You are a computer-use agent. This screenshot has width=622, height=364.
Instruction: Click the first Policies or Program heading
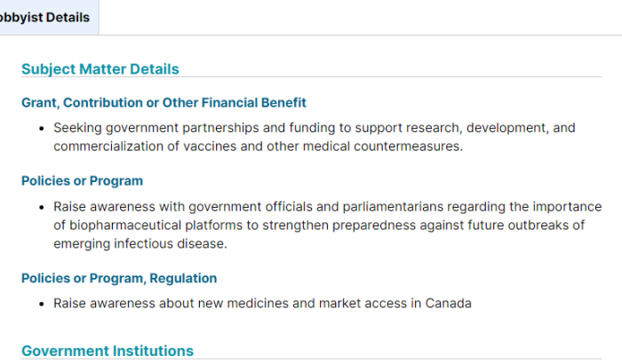tap(82, 181)
